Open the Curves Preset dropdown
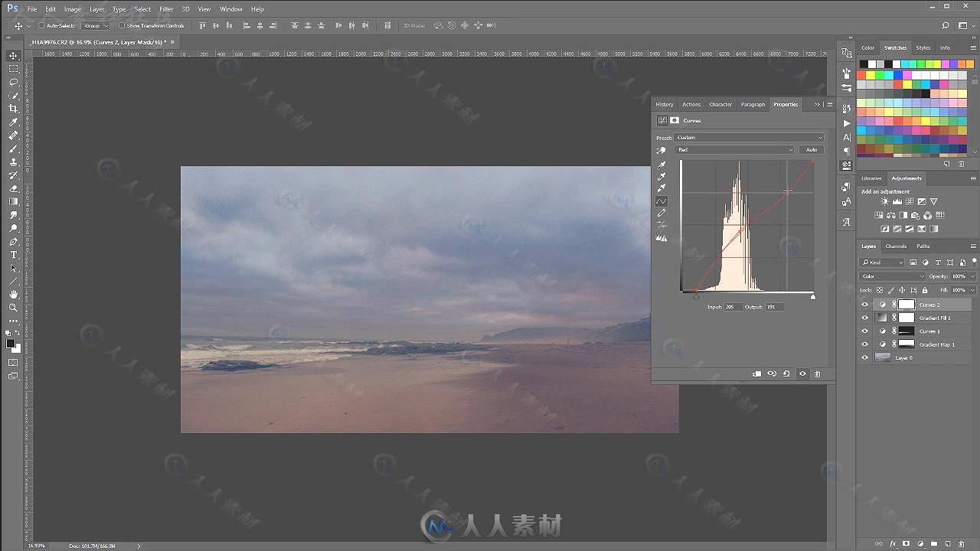This screenshot has width=980, height=551. click(x=750, y=138)
